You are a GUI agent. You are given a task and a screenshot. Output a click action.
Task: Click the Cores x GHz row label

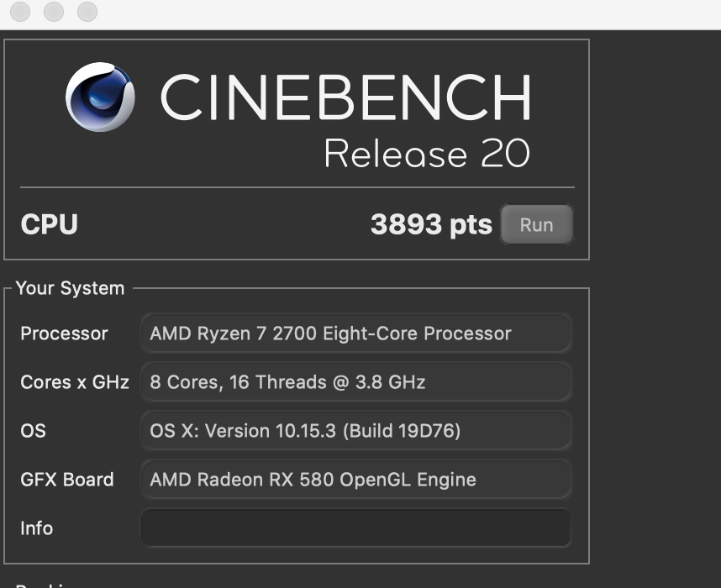[x=75, y=382]
